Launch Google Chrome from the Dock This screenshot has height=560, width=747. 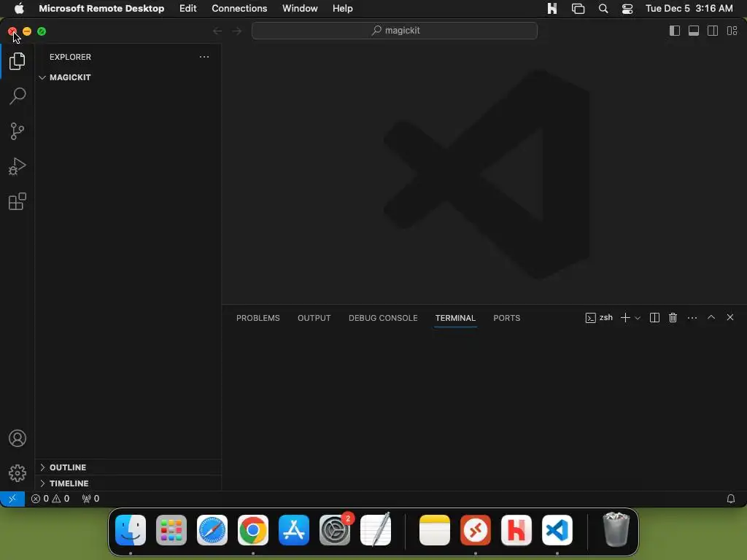(x=253, y=530)
